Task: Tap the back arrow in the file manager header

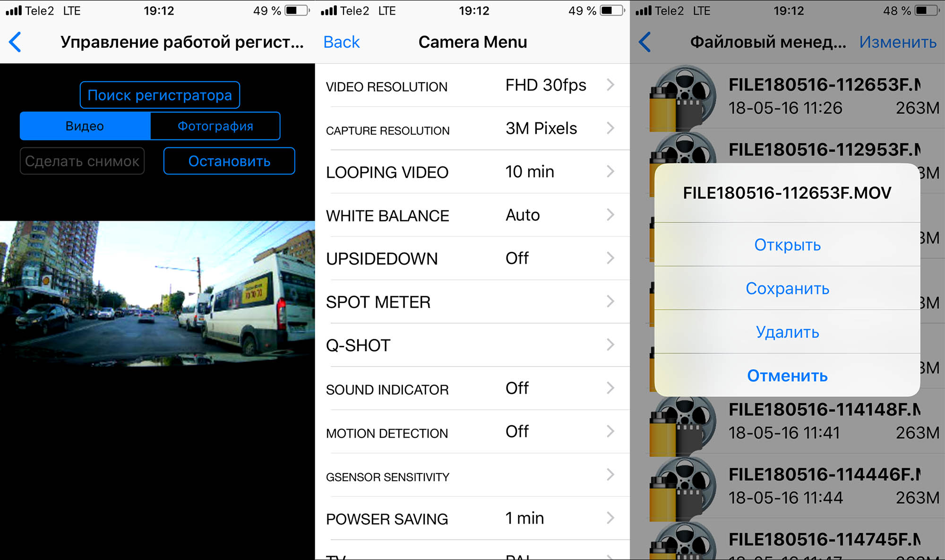Action: 645,42
